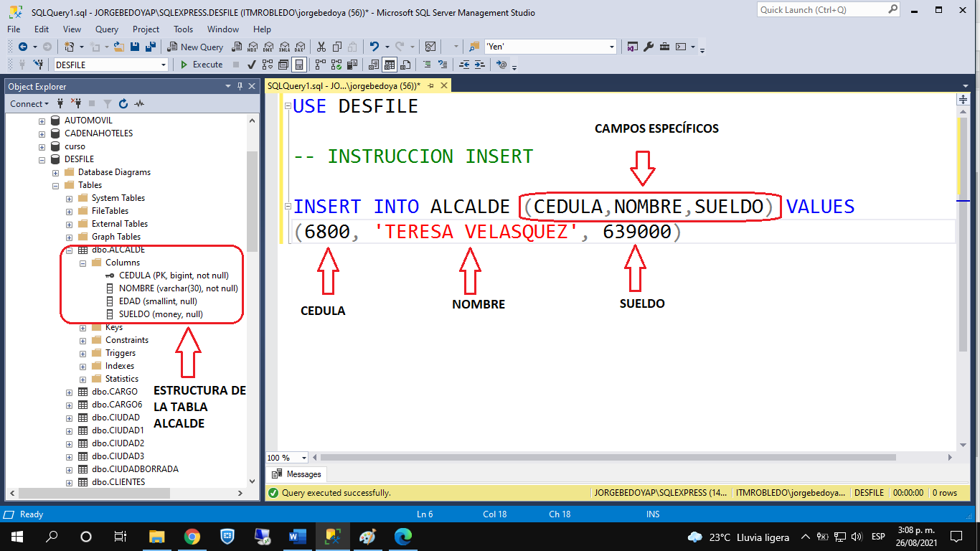This screenshot has height=551, width=980.
Task: Open Google Chrome from the taskbar
Action: pyautogui.click(x=192, y=537)
